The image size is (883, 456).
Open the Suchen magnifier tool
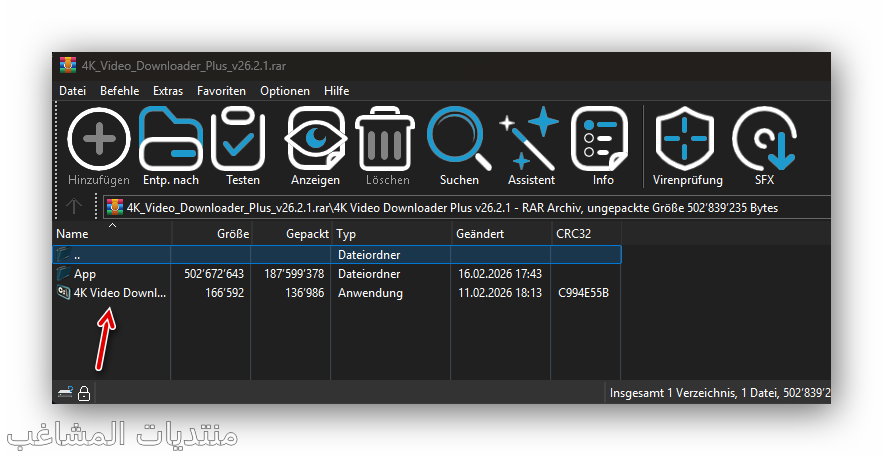pos(458,138)
